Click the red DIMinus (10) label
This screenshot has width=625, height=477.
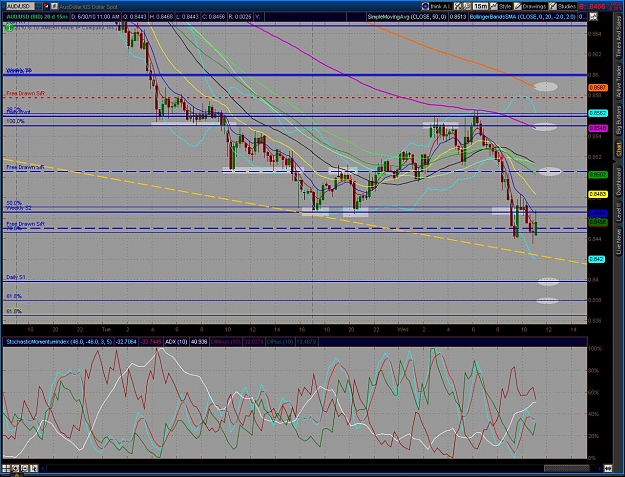(x=226, y=342)
